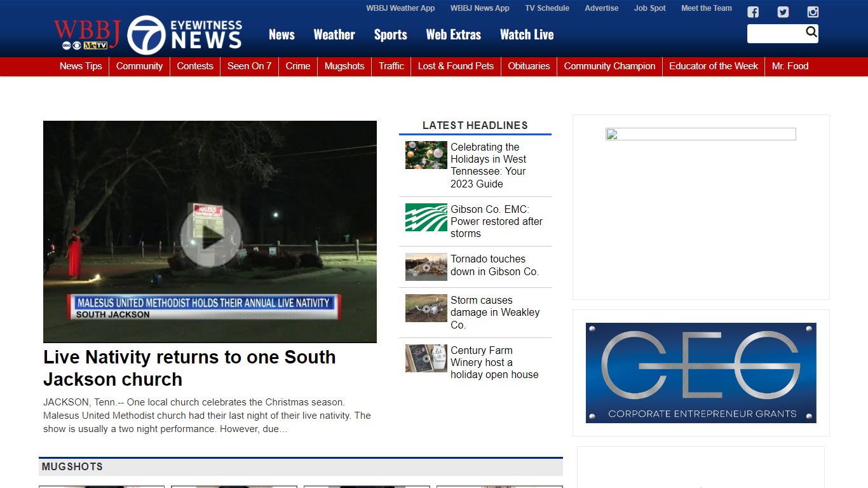Open the CEG Corporate Entrepreneur Grants ad
The width and height of the screenshot is (868, 488).
point(701,373)
